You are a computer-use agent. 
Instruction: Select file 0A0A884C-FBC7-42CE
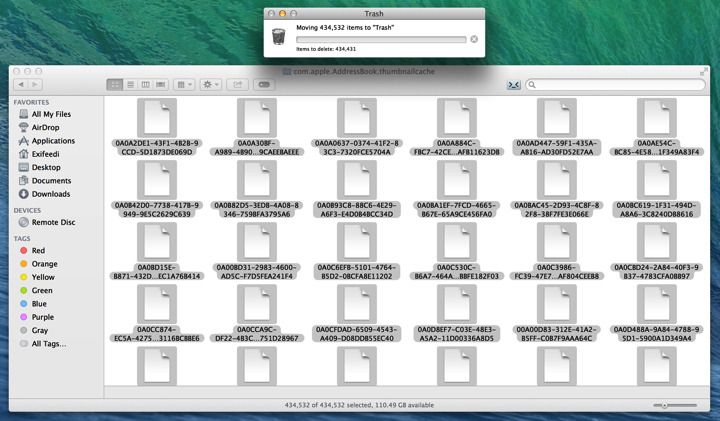coord(456,128)
